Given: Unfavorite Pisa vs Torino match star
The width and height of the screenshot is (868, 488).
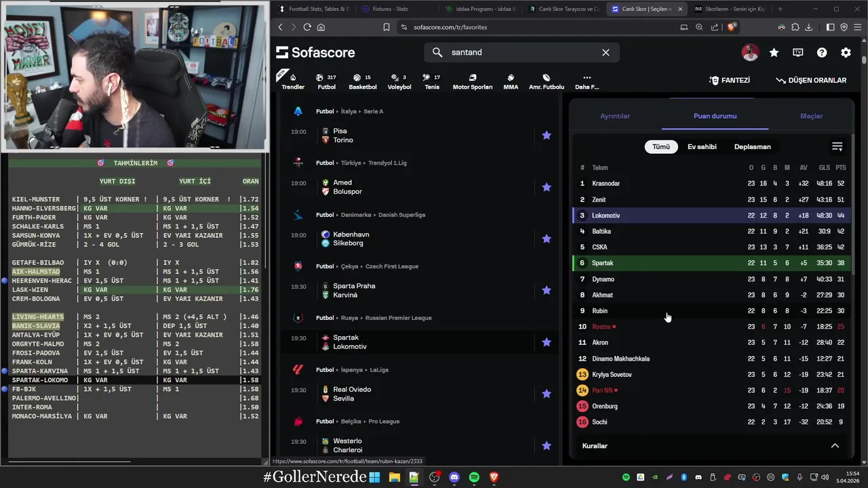Looking at the screenshot, I should point(547,136).
